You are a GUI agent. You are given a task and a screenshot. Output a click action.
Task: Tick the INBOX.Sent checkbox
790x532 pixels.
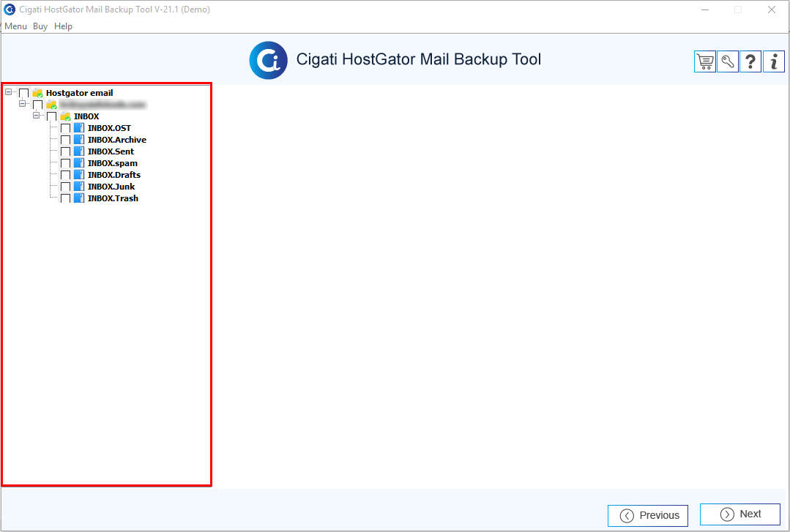pos(65,151)
